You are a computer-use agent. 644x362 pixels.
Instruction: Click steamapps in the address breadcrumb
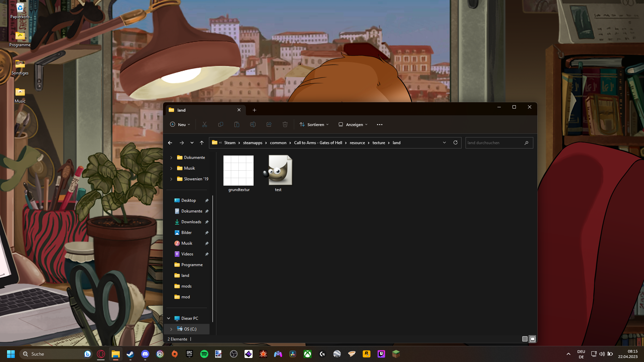(x=253, y=143)
